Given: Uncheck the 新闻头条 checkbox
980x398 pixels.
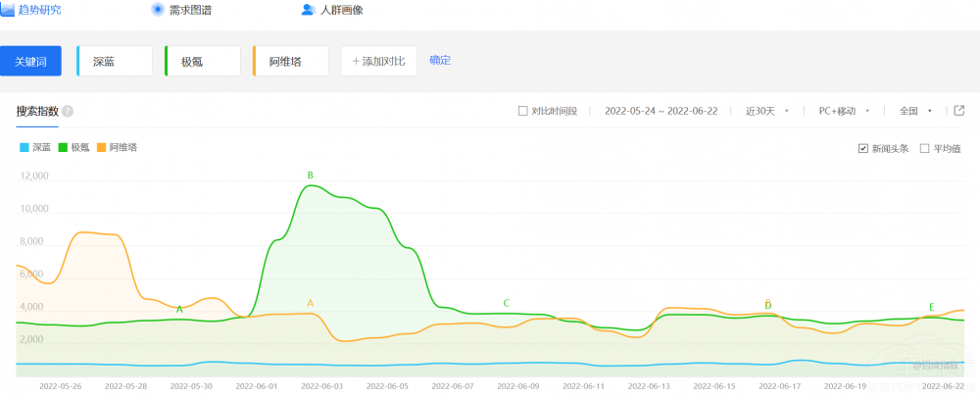Looking at the screenshot, I should click(862, 149).
